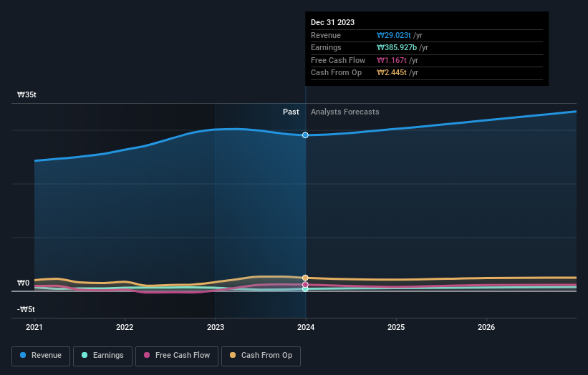
Task: Click the ₩29.023t revenue value
Action: tap(394, 35)
